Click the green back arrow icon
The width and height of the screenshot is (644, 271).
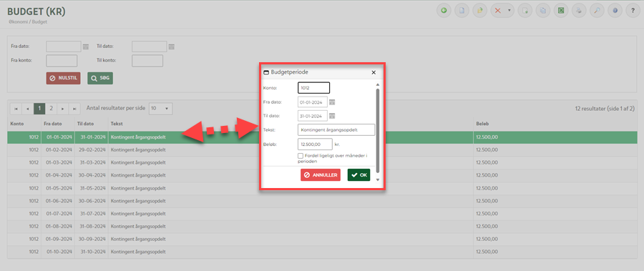pos(444,11)
